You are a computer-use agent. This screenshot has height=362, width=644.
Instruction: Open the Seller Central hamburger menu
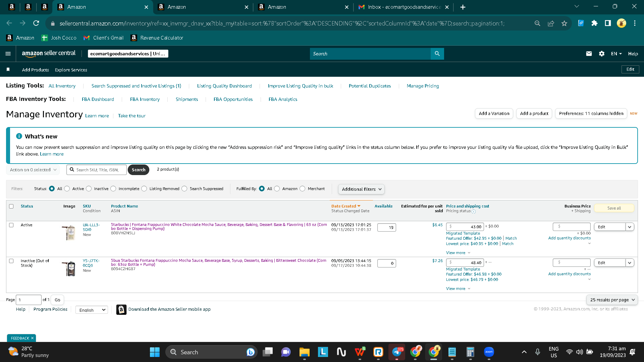pos(8,54)
